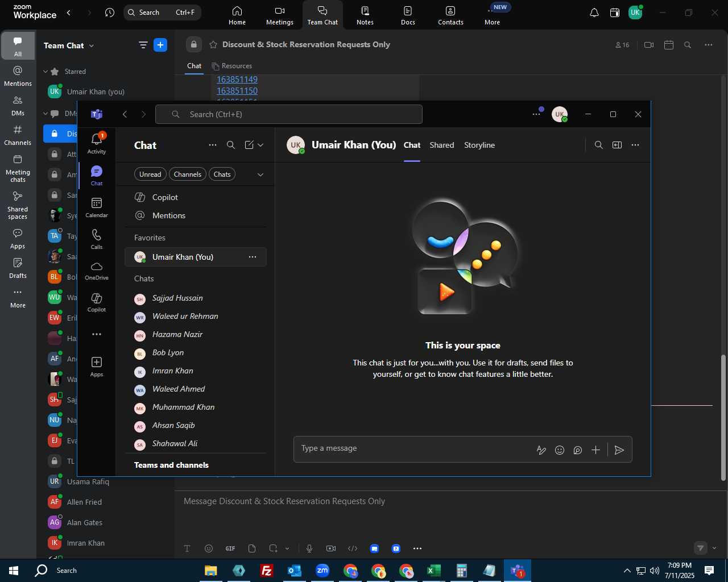Click the format pen icon in Teams compose box

541,450
